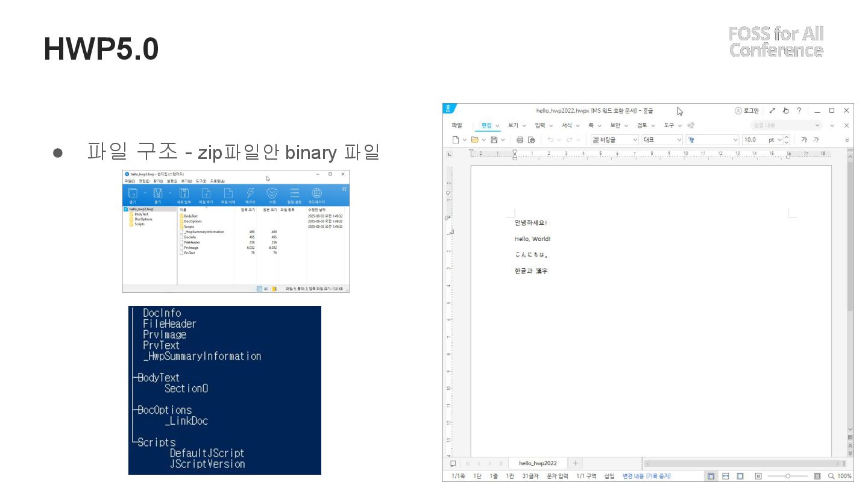The width and height of the screenshot is (868, 488).
Task: Click the Bandizip 코드페이지 globe icon
Action: [x=316, y=195]
